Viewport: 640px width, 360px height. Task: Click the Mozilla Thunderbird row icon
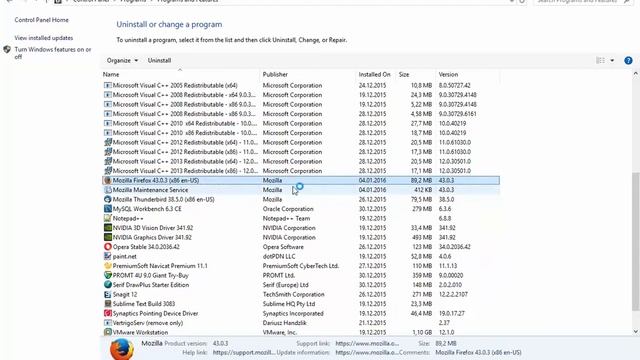107,199
